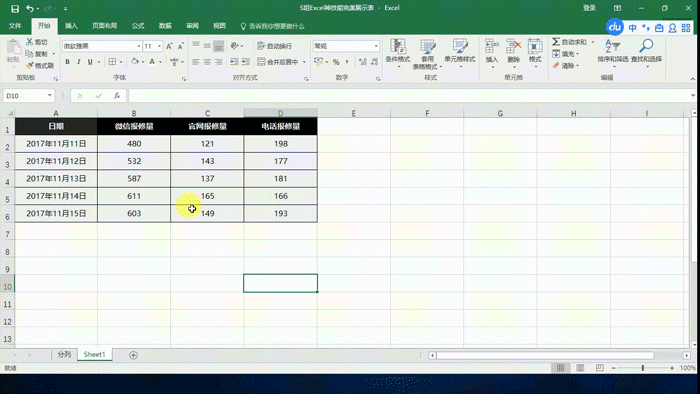Click the orientation text angle icon
Screen dimensions: 700x394
(234, 46)
